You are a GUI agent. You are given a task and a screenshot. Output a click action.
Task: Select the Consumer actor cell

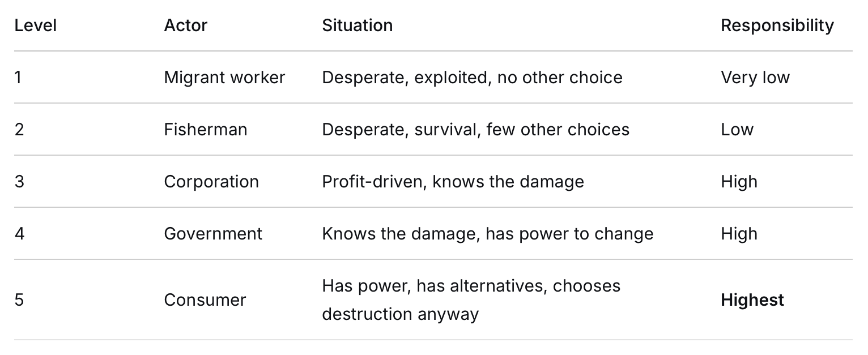205,300
